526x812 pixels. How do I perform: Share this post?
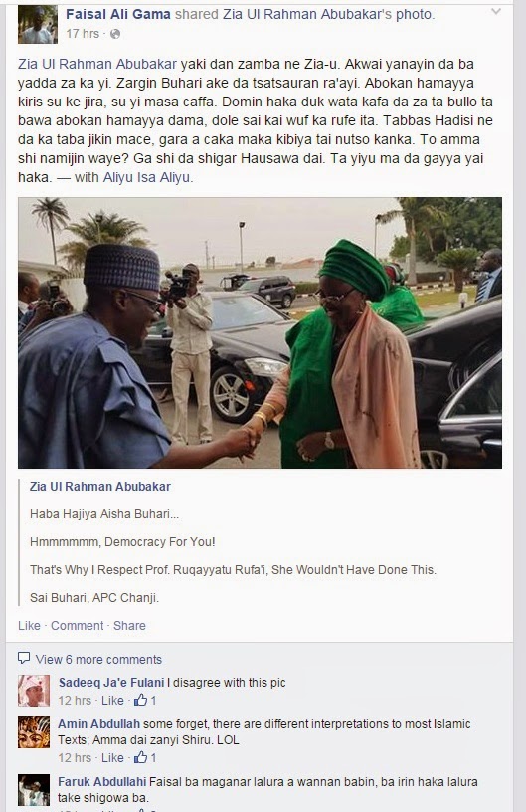point(129,626)
